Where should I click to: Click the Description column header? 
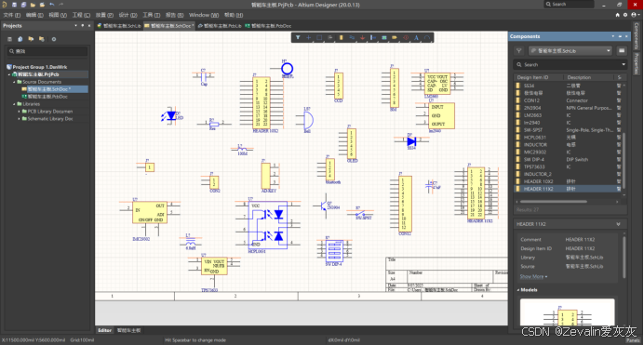(x=579, y=77)
